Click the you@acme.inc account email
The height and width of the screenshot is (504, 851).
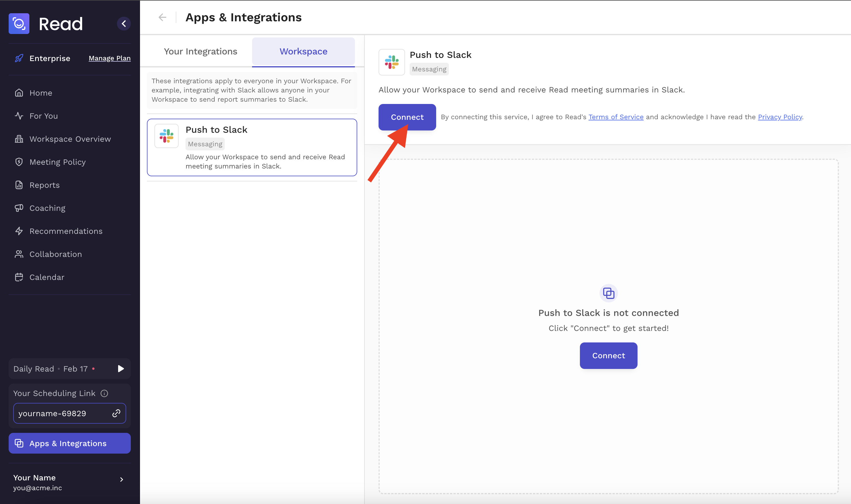click(37, 488)
